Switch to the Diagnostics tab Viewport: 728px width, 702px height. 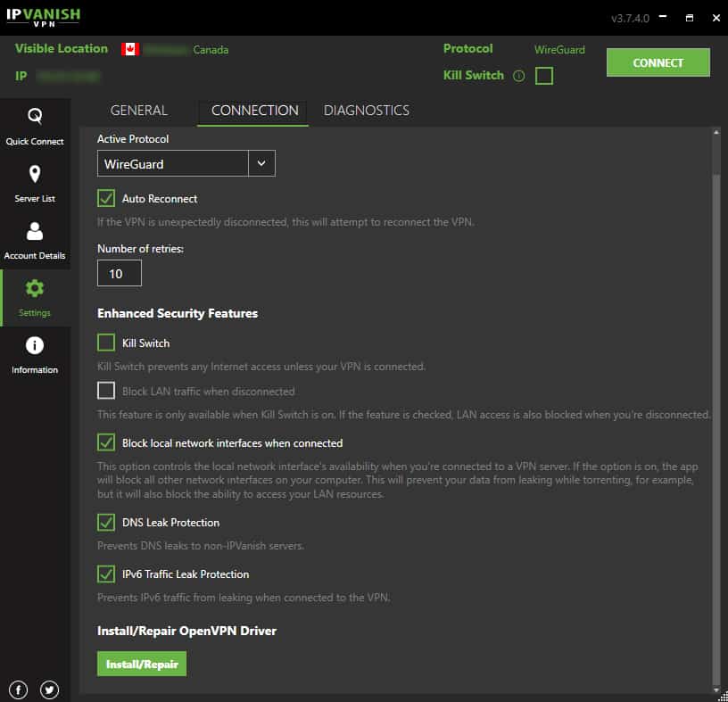(366, 111)
